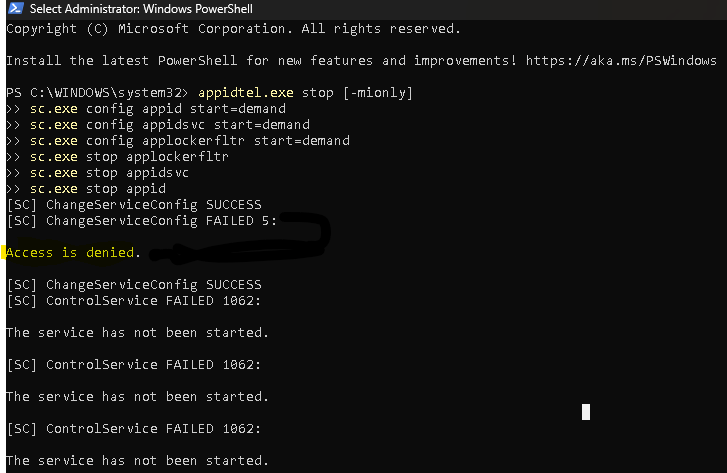The width and height of the screenshot is (727, 473).
Task: Click 'sc.exe config applockerfltr start=demand' line
Action: point(190,141)
